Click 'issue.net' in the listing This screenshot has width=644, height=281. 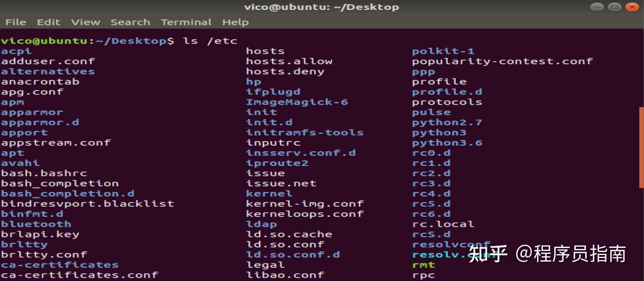281,184
